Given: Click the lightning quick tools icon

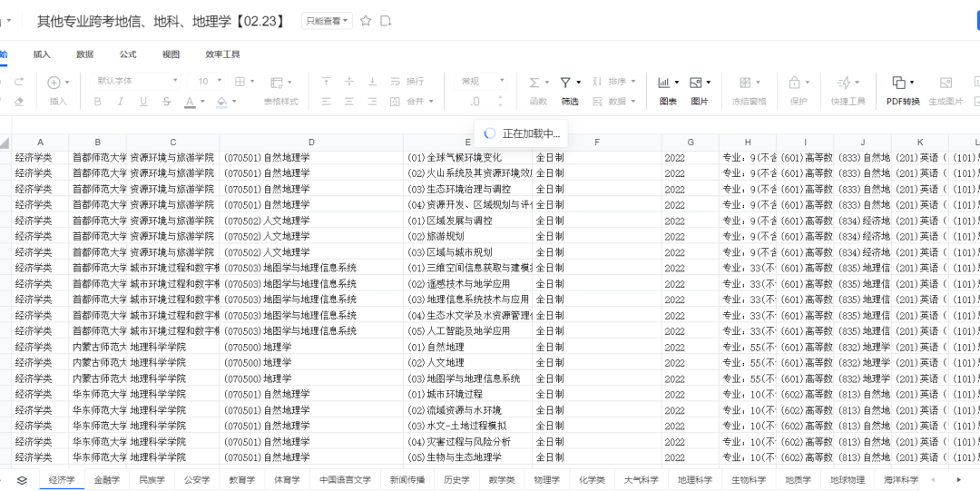Looking at the screenshot, I should [x=845, y=82].
